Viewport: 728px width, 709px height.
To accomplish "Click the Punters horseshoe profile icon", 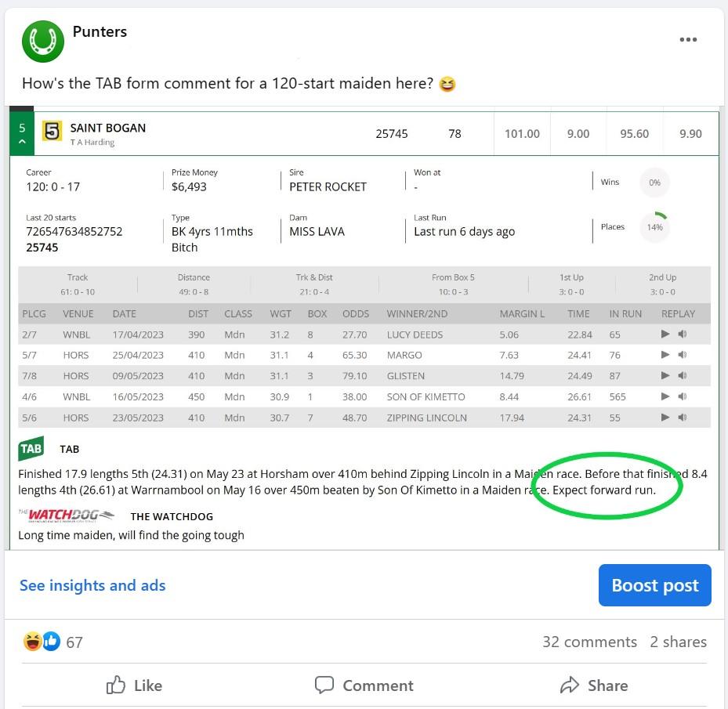I will 43,42.
